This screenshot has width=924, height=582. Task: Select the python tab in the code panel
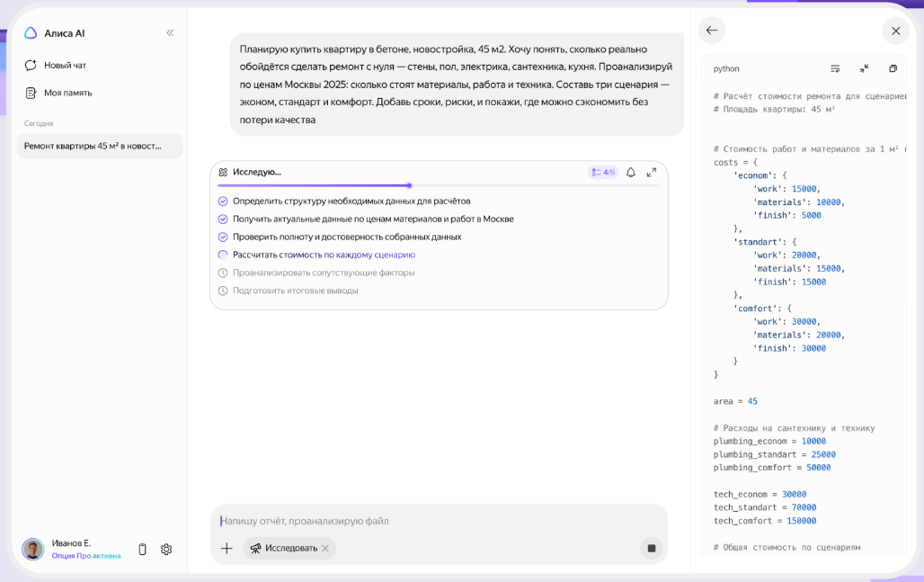(724, 67)
